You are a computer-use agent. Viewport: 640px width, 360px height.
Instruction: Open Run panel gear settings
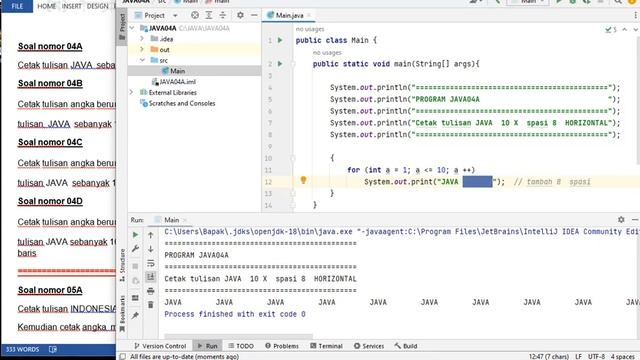tap(621, 220)
